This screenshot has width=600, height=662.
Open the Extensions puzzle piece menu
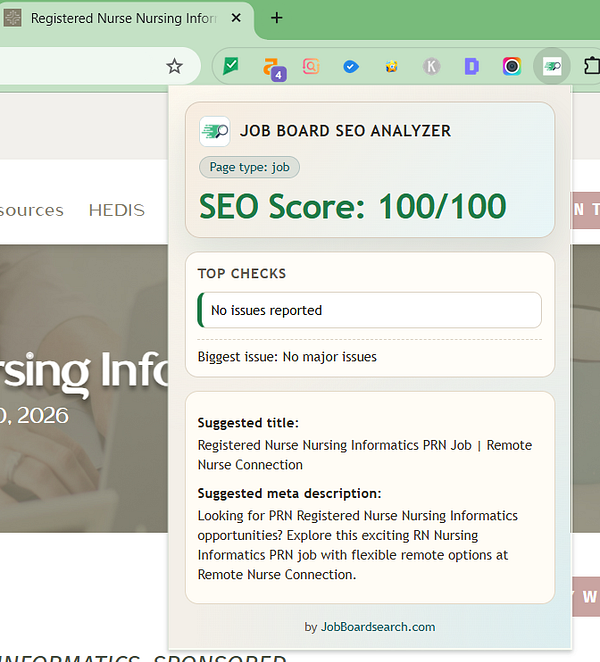[x=592, y=66]
